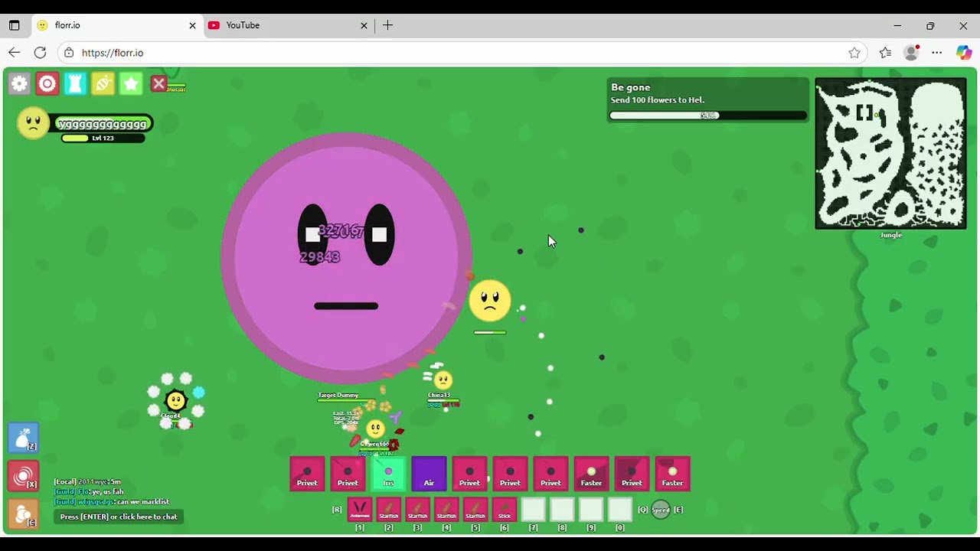980x551 pixels.
Task: Select the Antennae petal in slot [1]
Action: click(x=360, y=509)
